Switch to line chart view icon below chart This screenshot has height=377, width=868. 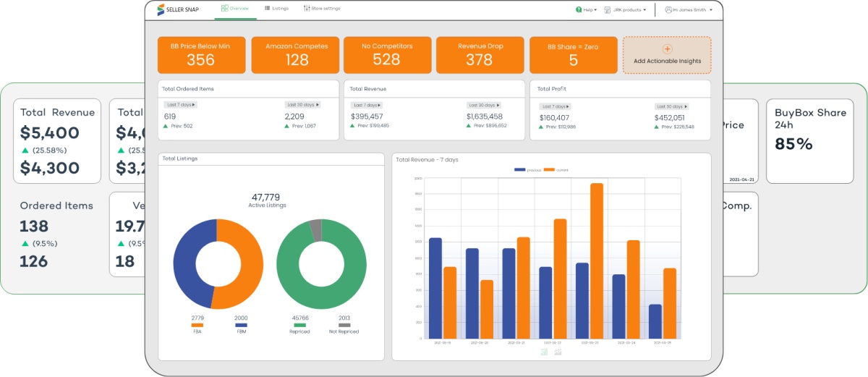tap(558, 352)
